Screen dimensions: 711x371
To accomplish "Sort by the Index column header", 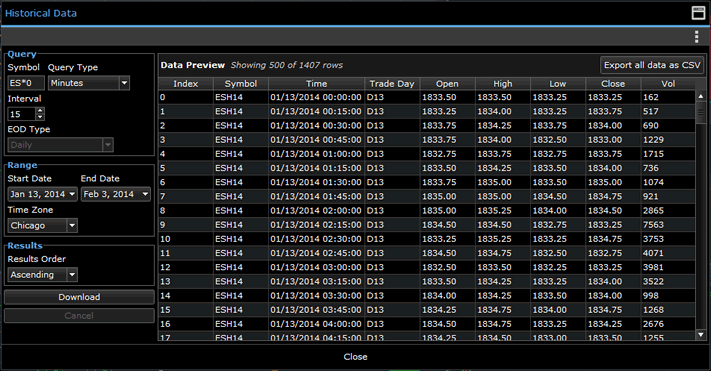I will click(185, 84).
